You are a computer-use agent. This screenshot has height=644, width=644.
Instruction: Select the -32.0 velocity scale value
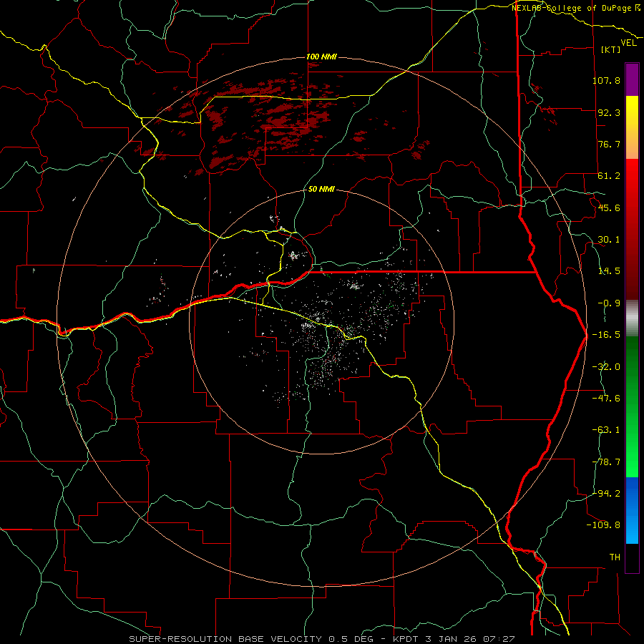tap(606, 367)
